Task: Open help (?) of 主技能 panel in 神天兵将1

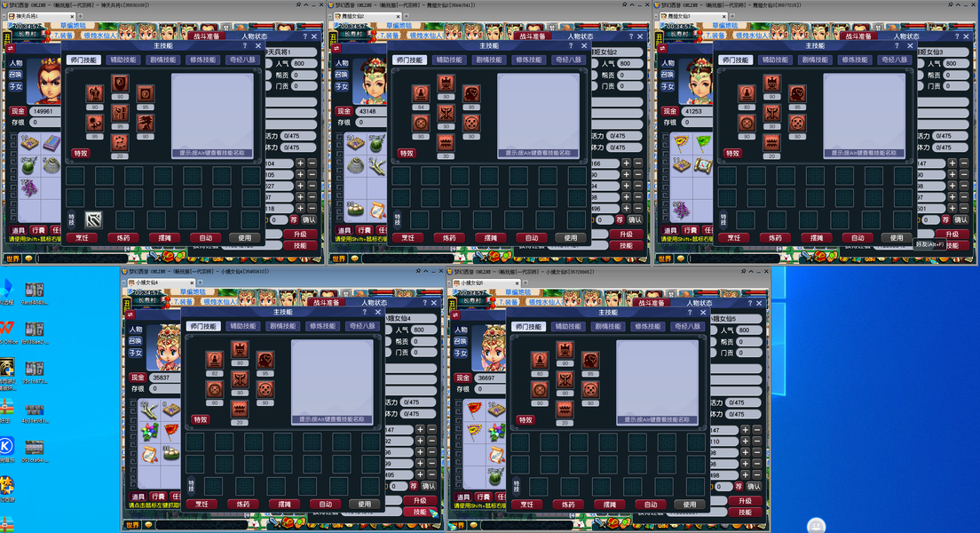Action: click(x=245, y=45)
